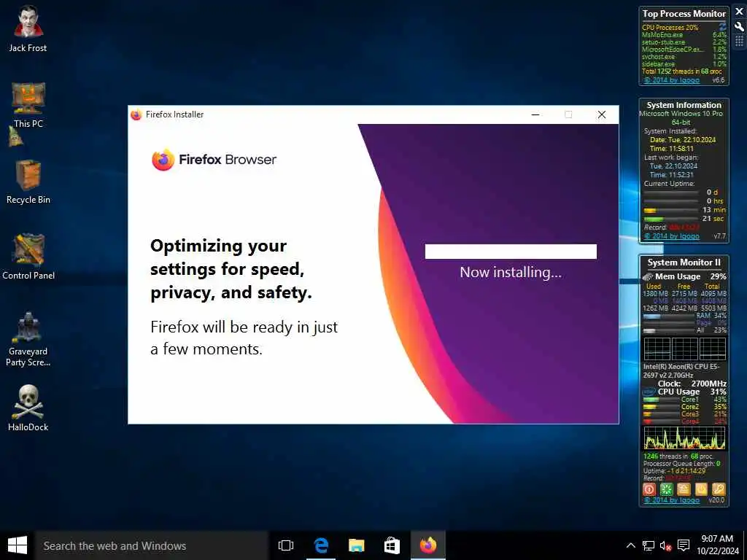
Task: Click the CPU usage history graph
Action: (684, 437)
